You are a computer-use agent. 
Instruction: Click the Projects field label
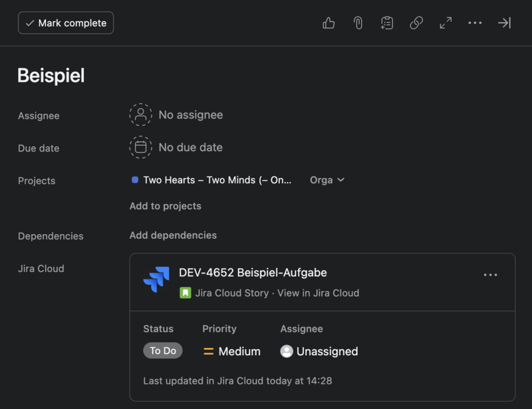37,181
